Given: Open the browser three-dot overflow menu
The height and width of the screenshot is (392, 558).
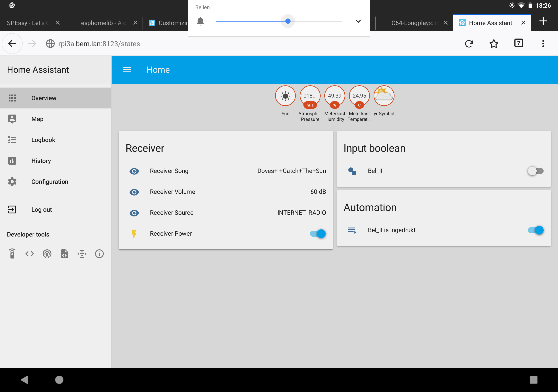Looking at the screenshot, I should (543, 44).
